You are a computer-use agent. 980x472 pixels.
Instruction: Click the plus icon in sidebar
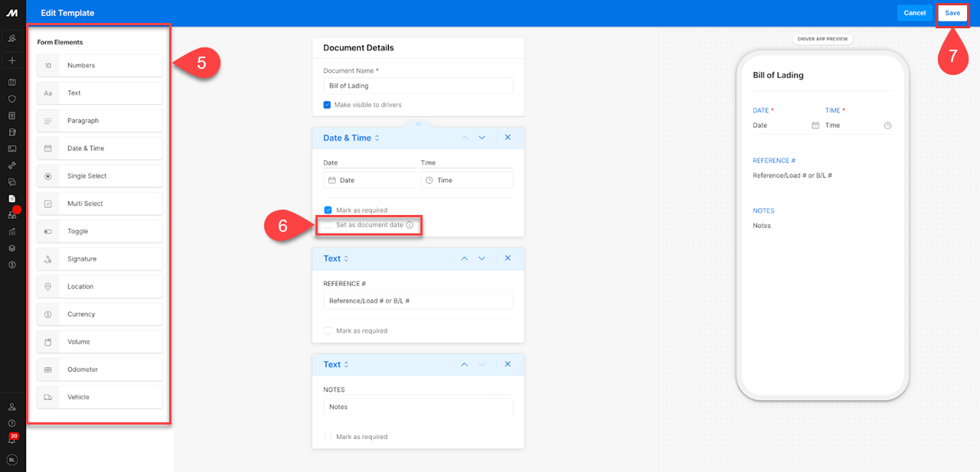click(12, 60)
